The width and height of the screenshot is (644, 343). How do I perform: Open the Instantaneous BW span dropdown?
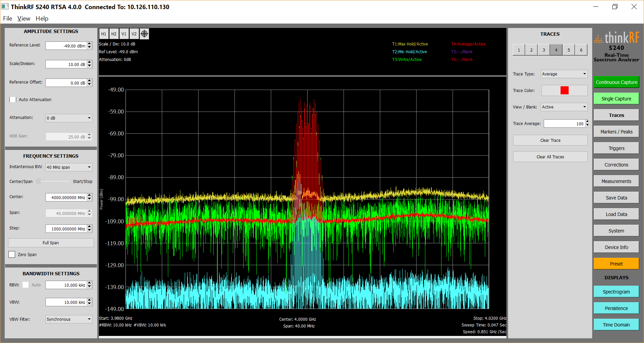[x=69, y=167]
